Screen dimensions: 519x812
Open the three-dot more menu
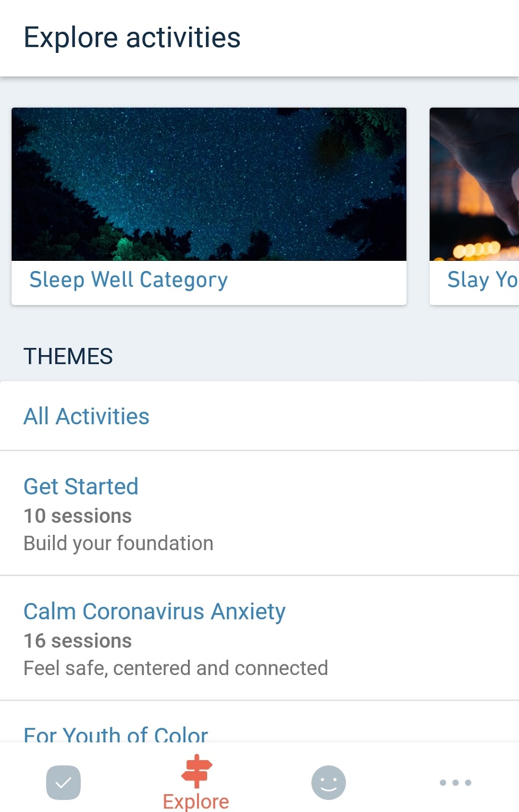pos(455,783)
